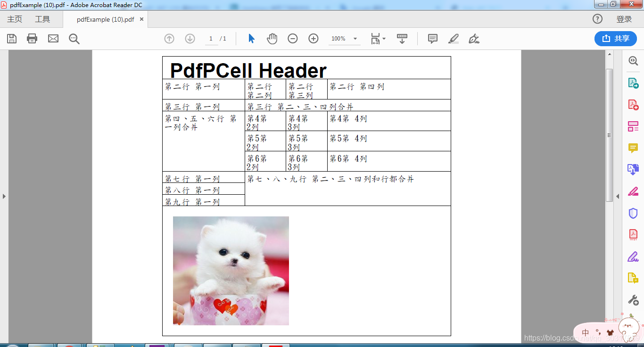Viewport: 644px width, 347px height.
Task: Select the text selection arrow tool
Action: click(251, 39)
